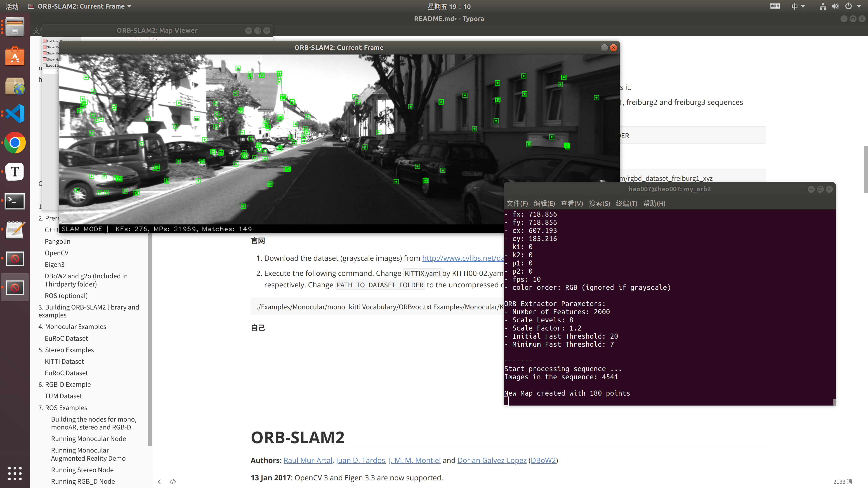
Task: Toggle the Show Graph checkbox in Map Viewer
Action: click(x=45, y=59)
